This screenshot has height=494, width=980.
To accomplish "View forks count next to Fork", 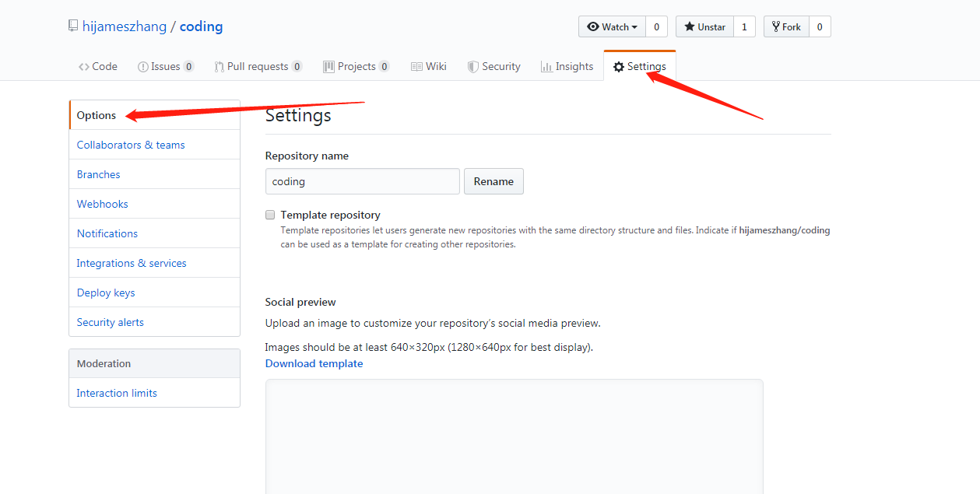I will click(820, 26).
